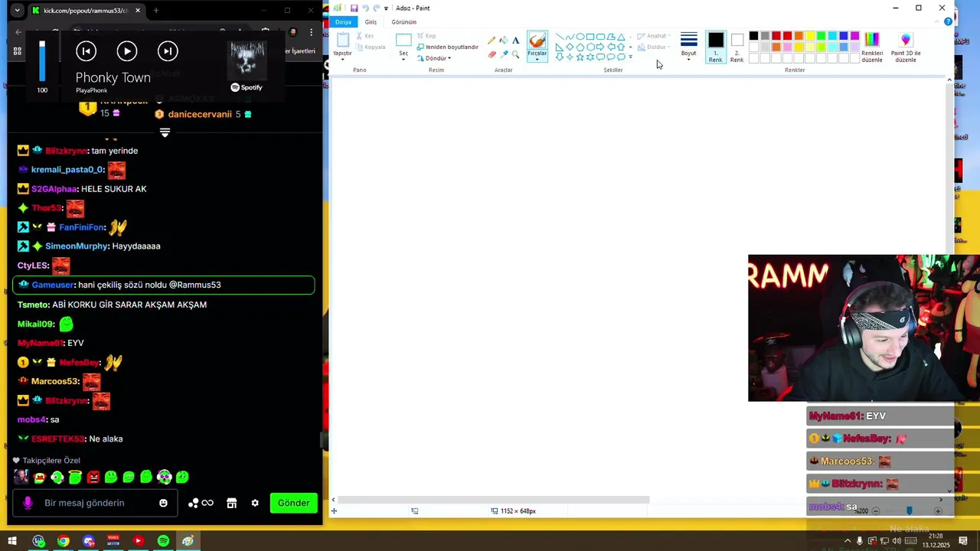Viewport: 980px width, 551px height.
Task: Click the Paint horizontal scrollbar
Action: (494, 500)
